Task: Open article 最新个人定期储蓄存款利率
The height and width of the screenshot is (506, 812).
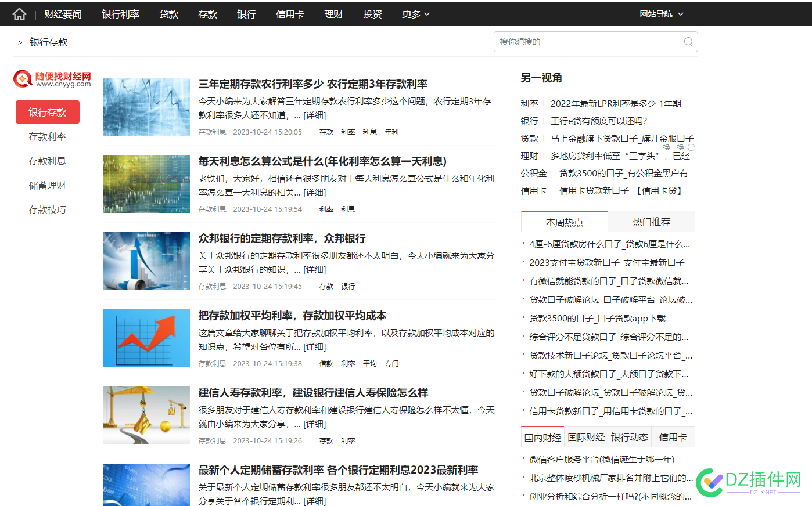Action: pyautogui.click(x=338, y=470)
